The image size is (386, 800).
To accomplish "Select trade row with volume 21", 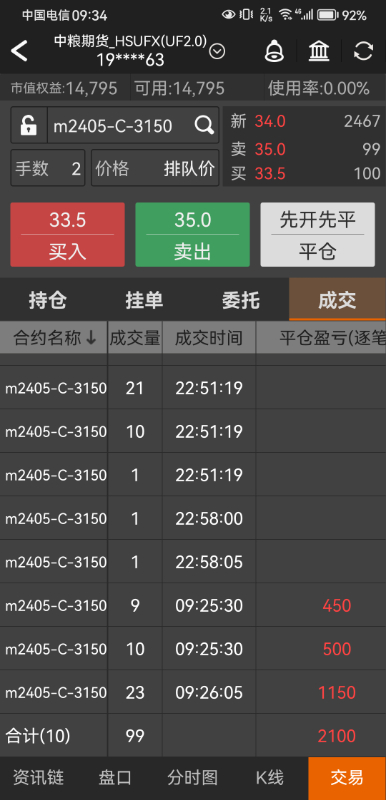I will click(x=193, y=388).
